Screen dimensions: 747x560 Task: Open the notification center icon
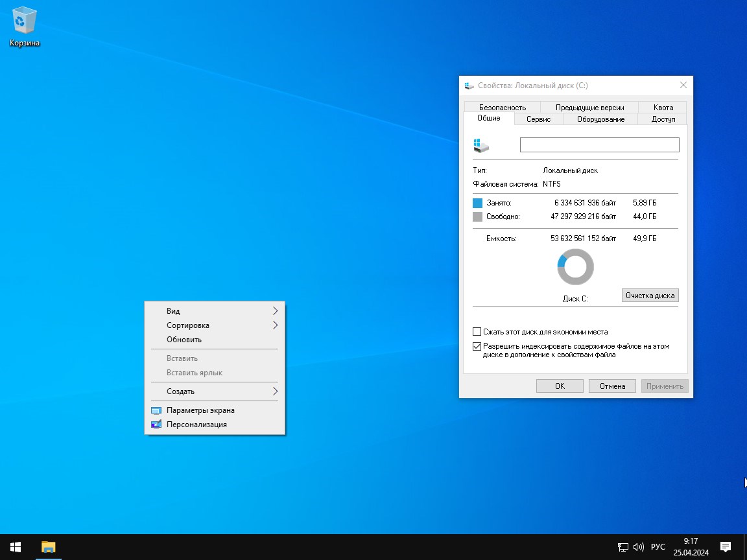pos(726,546)
